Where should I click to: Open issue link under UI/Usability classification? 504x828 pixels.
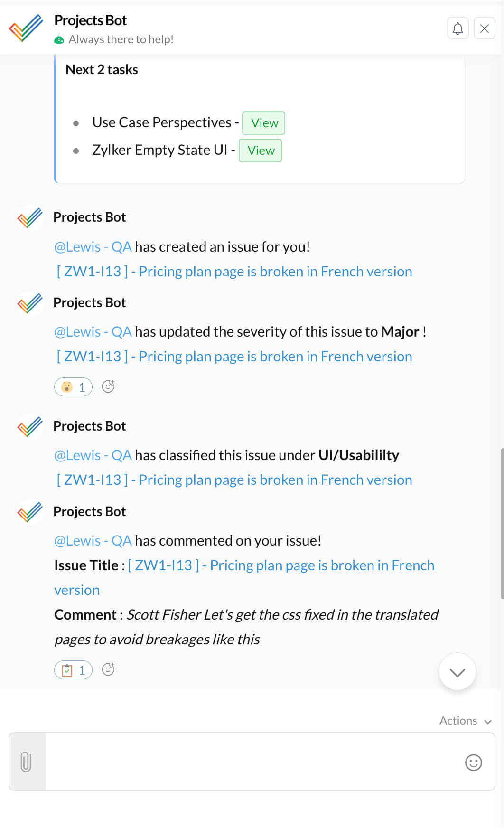click(x=234, y=480)
